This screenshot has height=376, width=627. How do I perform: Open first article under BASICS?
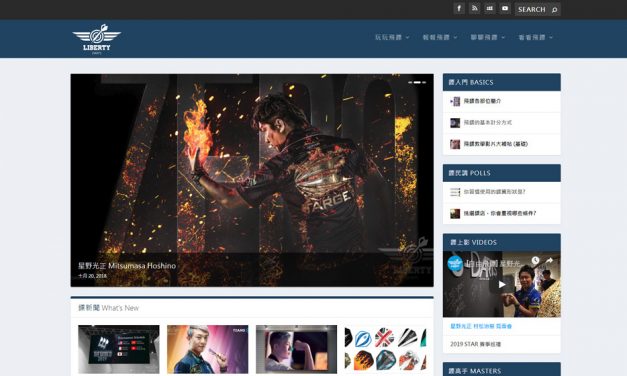482,101
